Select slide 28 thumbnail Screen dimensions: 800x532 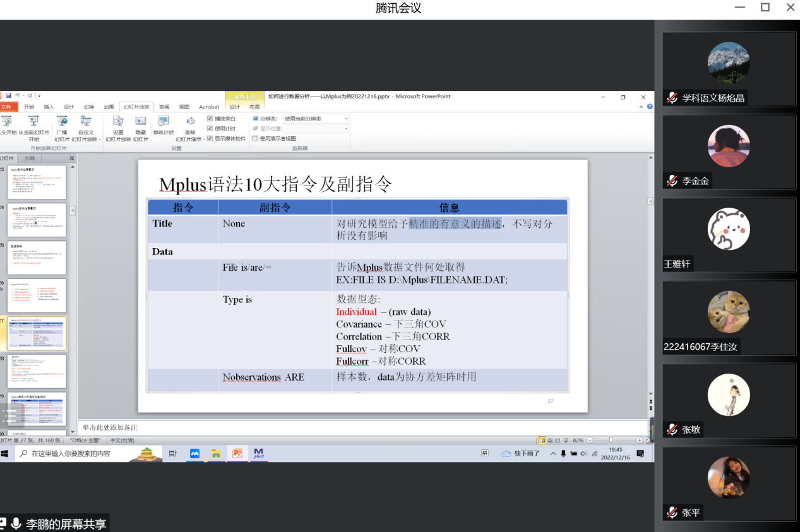tap(37, 371)
